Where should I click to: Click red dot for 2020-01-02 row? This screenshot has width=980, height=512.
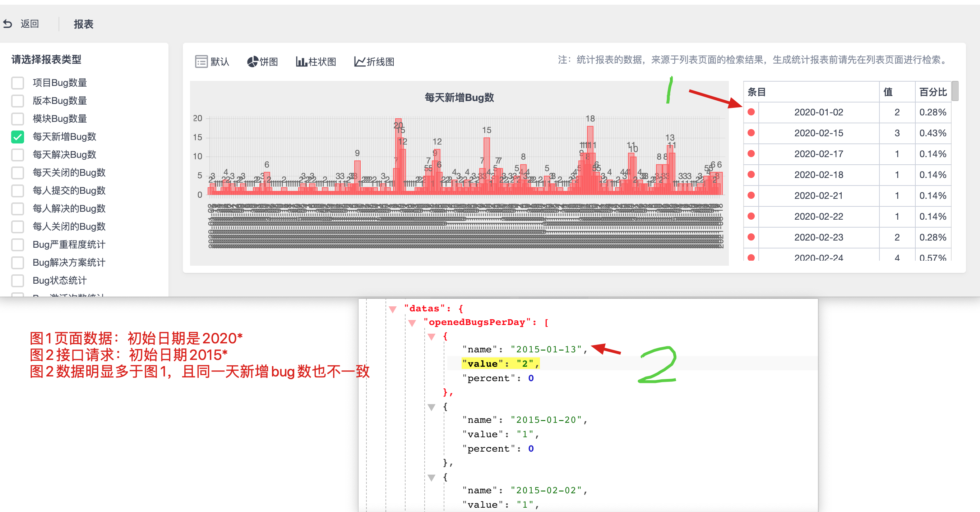pos(751,112)
